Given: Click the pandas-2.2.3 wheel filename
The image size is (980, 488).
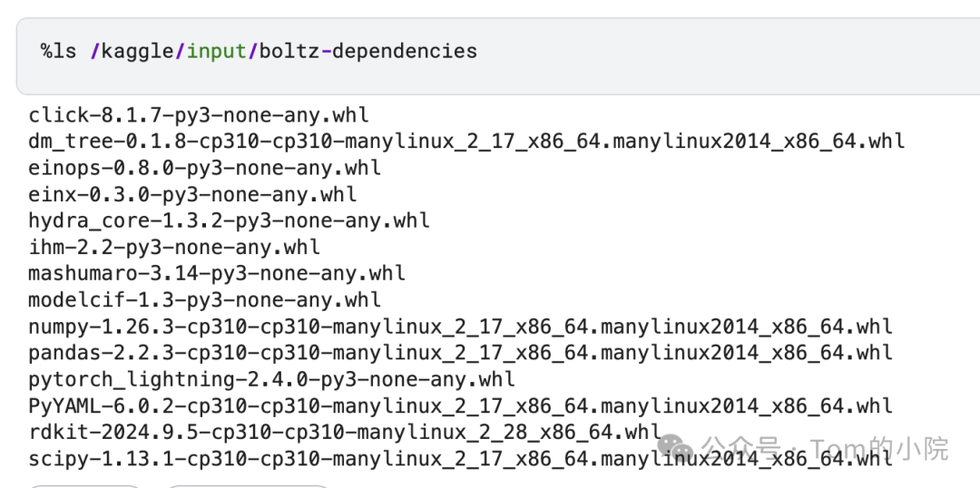Looking at the screenshot, I should tap(461, 353).
